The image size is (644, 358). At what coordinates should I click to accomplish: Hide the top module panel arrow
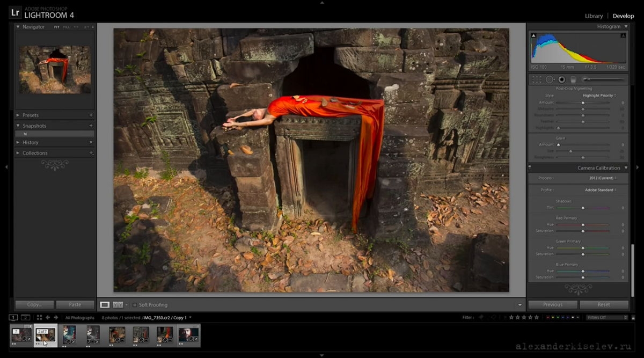(x=322, y=3)
